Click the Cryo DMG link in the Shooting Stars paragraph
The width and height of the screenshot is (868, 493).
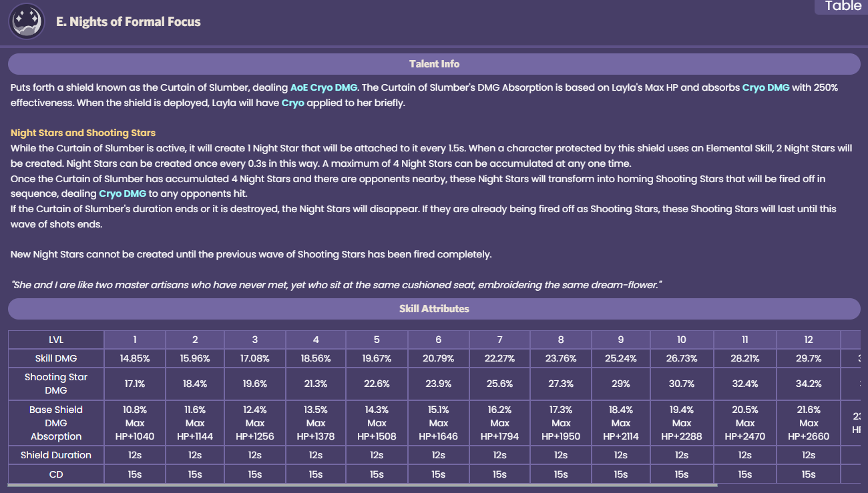[x=124, y=193]
